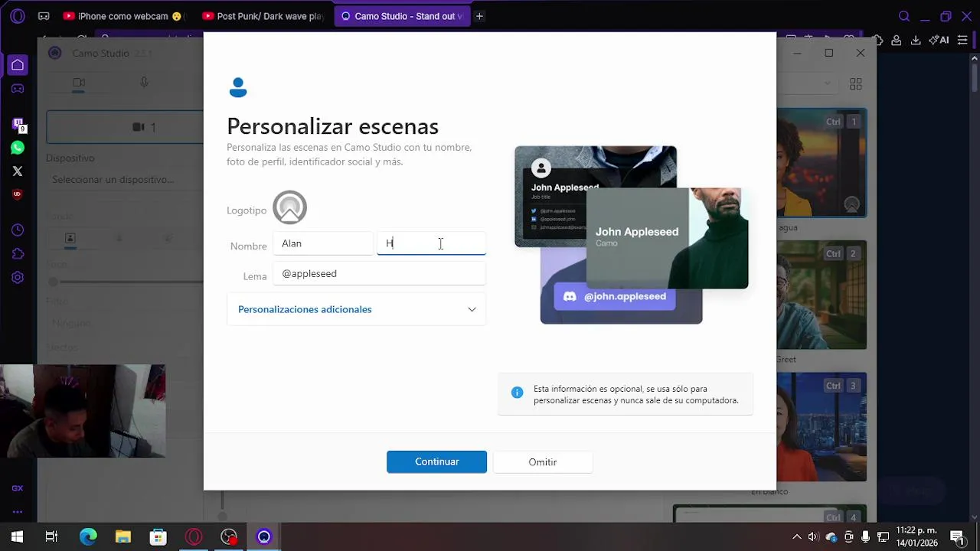Open the OBS recording taskbar icon
Viewport: 980px width, 551px height.
[x=229, y=537]
